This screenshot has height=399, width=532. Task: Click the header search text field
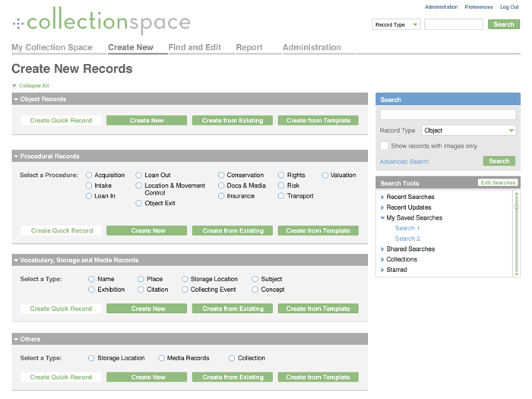[454, 24]
